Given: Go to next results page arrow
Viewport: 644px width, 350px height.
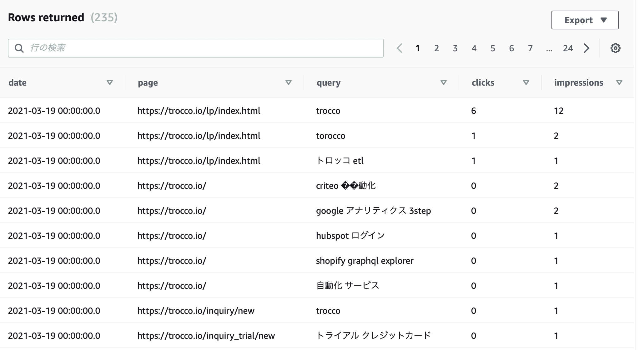Looking at the screenshot, I should point(586,48).
